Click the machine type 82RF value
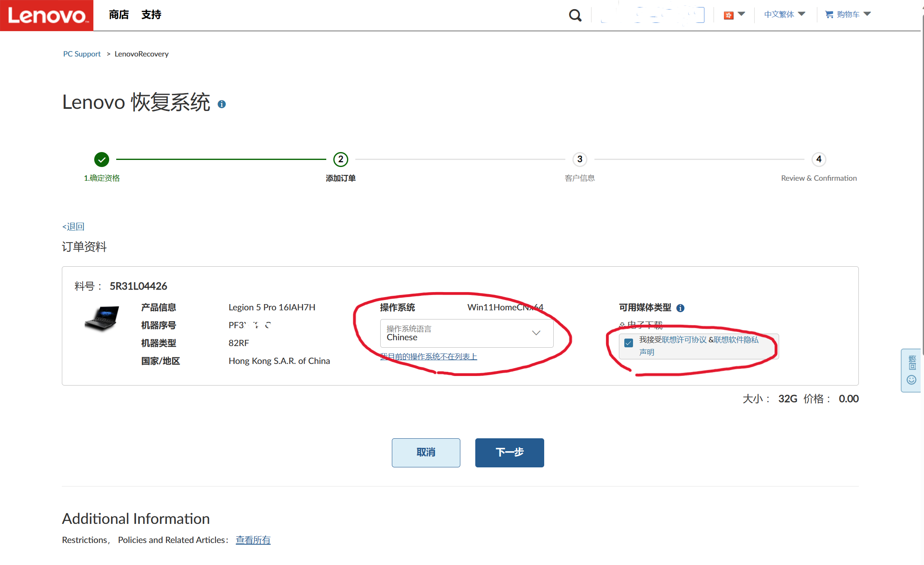This screenshot has width=924, height=565. coord(239,343)
